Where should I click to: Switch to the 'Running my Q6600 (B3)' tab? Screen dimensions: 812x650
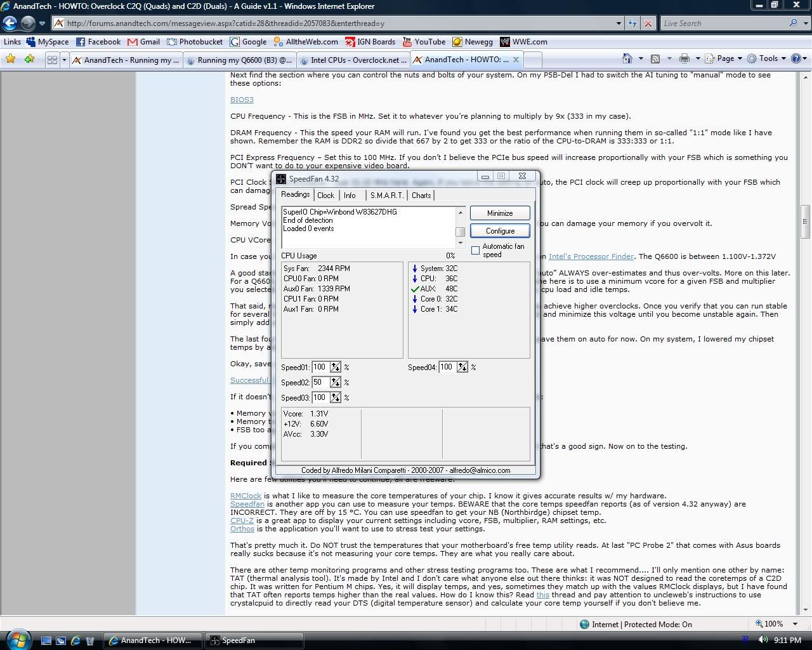point(239,60)
